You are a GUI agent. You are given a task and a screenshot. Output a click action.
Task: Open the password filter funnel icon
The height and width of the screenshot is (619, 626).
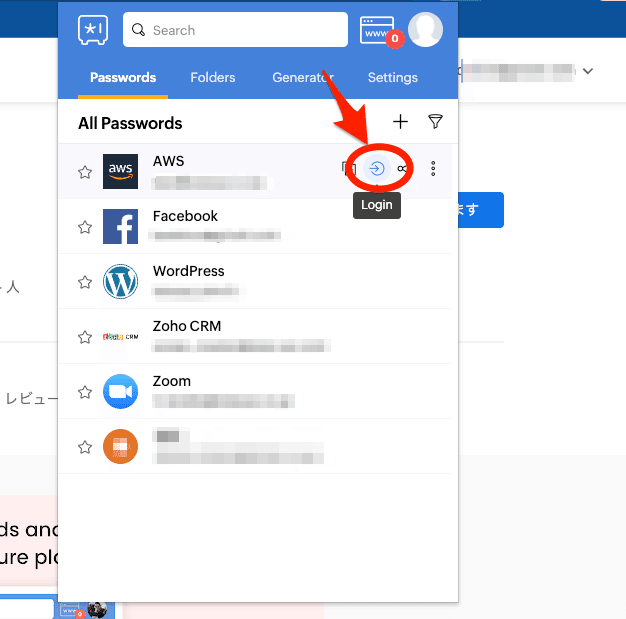(x=435, y=121)
